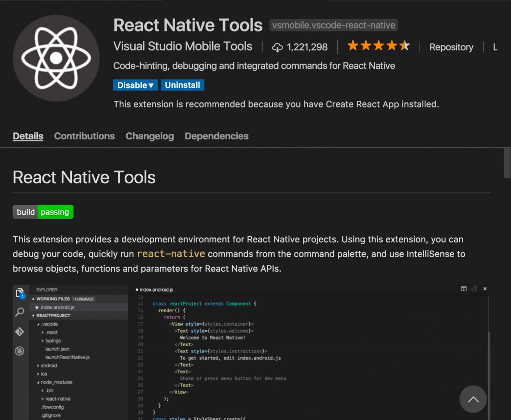Image resolution: width=511 pixels, height=420 pixels.
Task: Select .gitignore file in tree
Action: (51, 416)
